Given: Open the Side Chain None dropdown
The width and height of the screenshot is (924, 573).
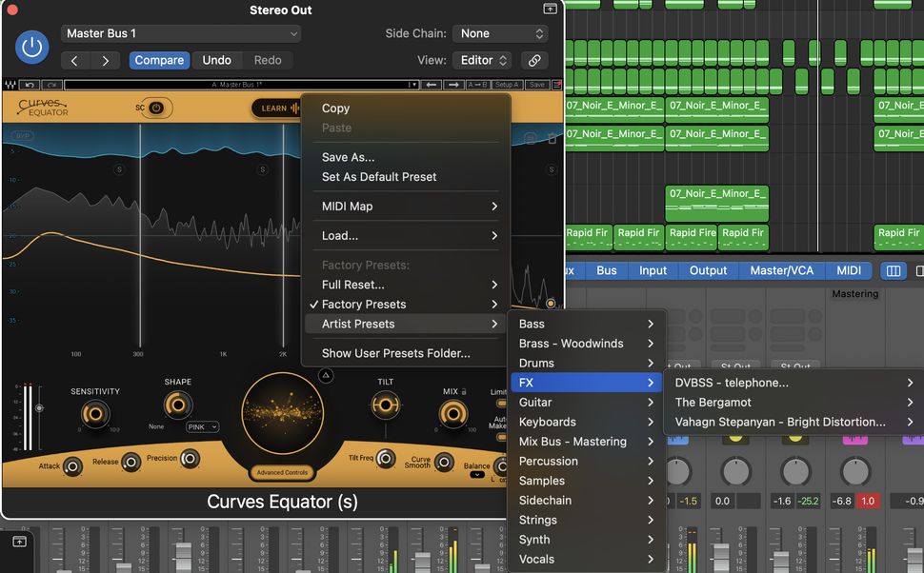Looking at the screenshot, I should click(500, 33).
